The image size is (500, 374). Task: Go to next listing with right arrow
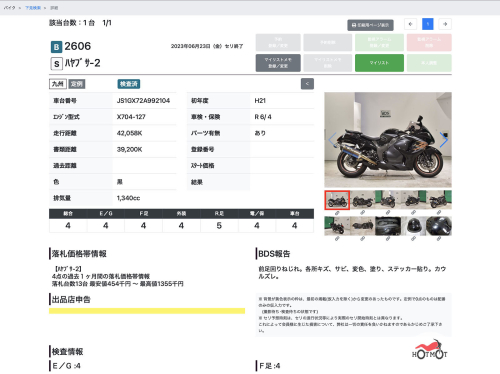(445, 24)
